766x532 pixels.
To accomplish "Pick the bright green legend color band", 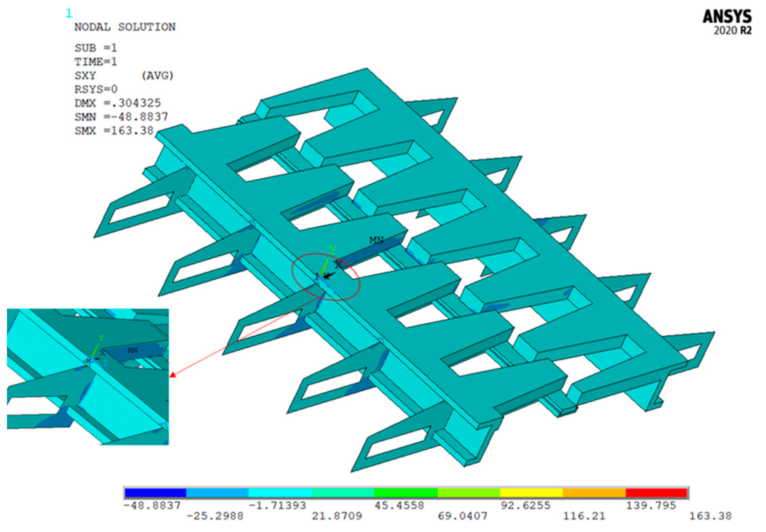I will (x=406, y=493).
